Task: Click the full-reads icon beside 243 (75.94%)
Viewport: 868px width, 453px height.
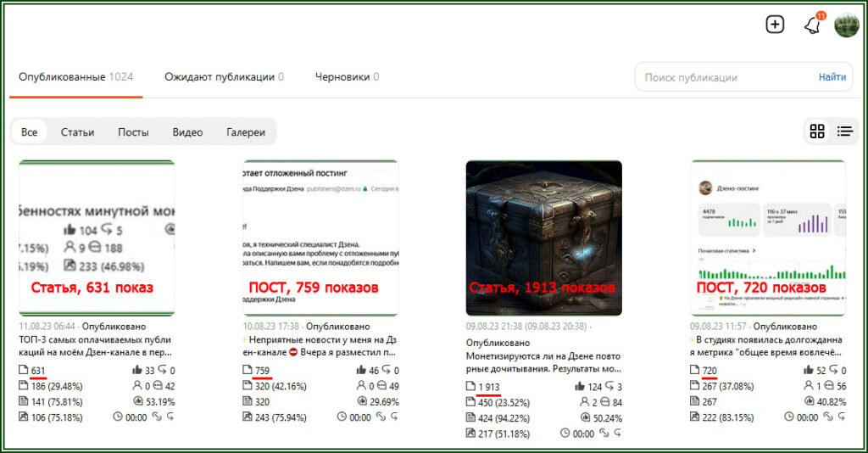Action: (x=248, y=417)
